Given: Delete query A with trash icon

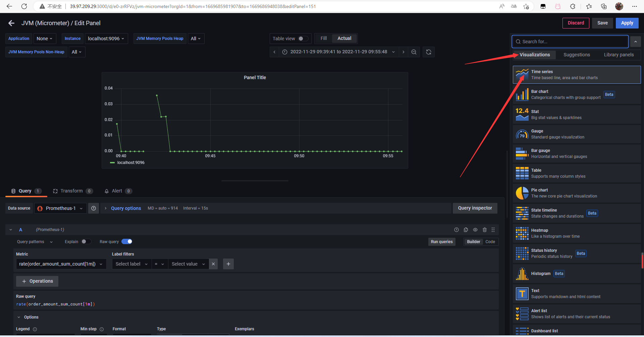Looking at the screenshot, I should [x=485, y=230].
